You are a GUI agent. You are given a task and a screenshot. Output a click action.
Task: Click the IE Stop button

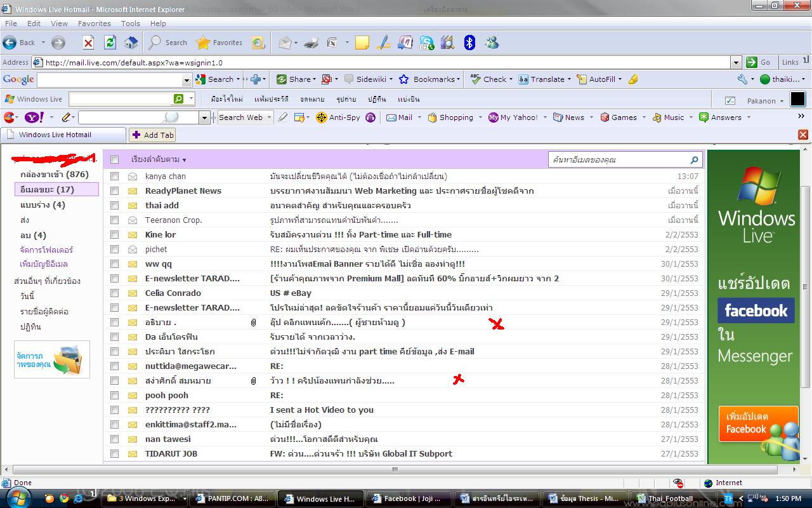pyautogui.click(x=89, y=43)
